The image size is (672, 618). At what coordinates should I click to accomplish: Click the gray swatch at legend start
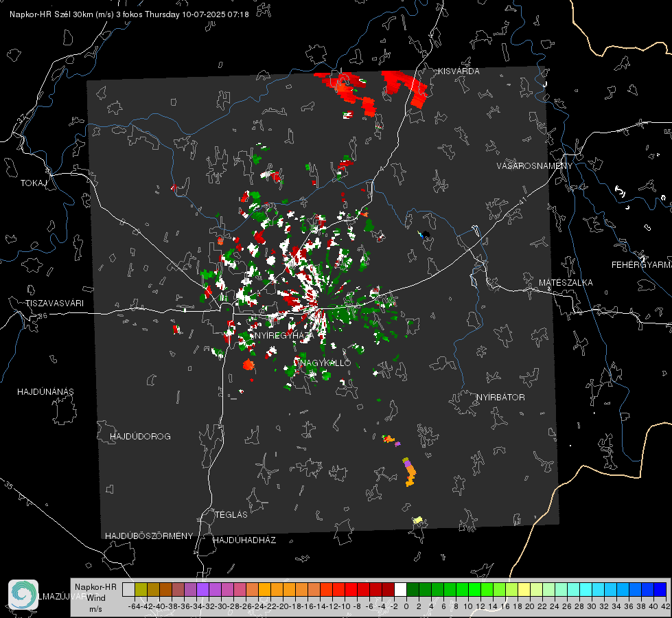[x=128, y=589]
